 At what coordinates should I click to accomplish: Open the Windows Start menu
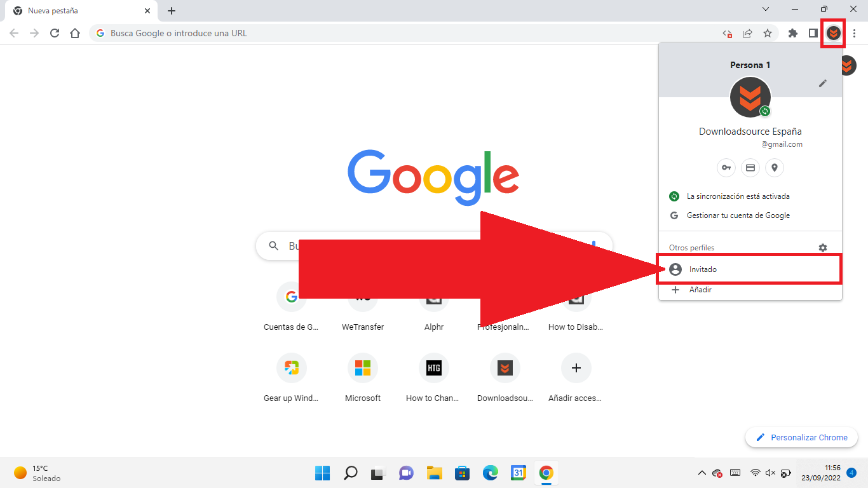(322, 473)
